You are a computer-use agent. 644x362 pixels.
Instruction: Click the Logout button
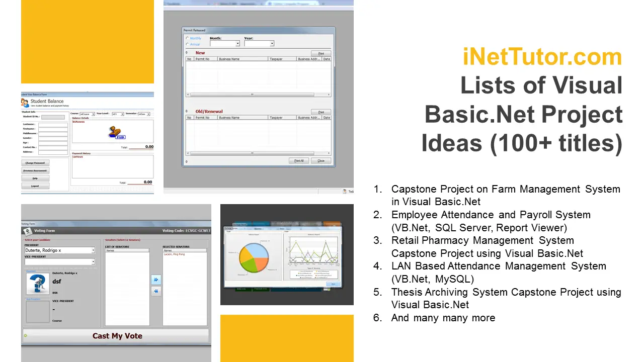(35, 186)
